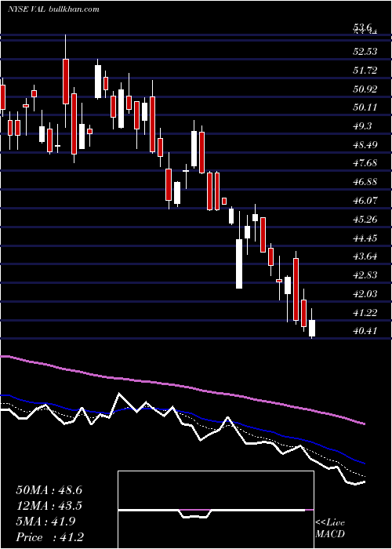Select the 46.88 price axis label
This screenshot has height=549, width=392.
point(365,182)
